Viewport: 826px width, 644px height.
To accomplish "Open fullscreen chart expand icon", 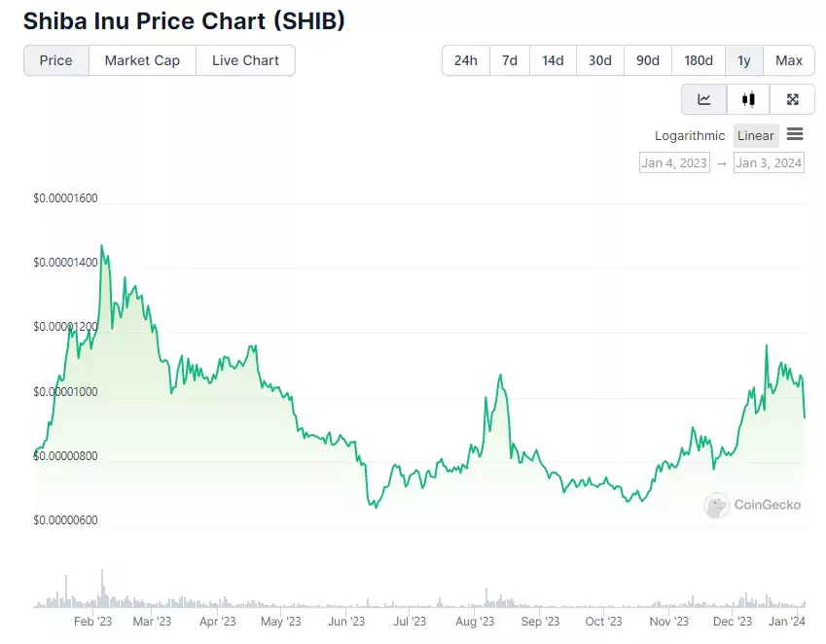I will click(x=792, y=99).
